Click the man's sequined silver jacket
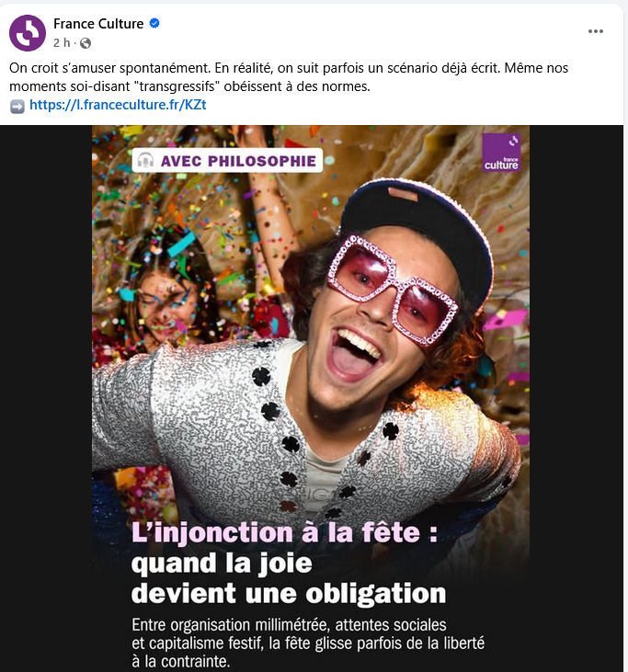Screen dimensions: 628x672 point(202,414)
